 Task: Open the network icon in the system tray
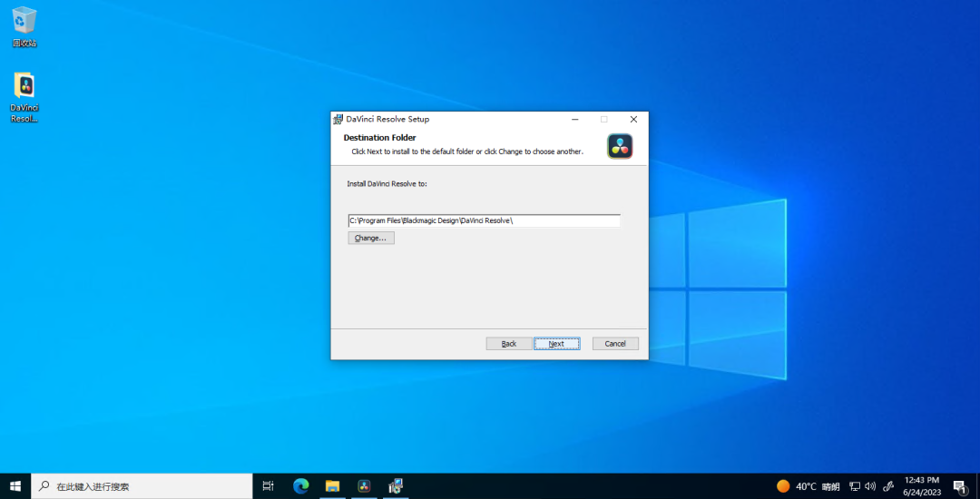tap(855, 486)
